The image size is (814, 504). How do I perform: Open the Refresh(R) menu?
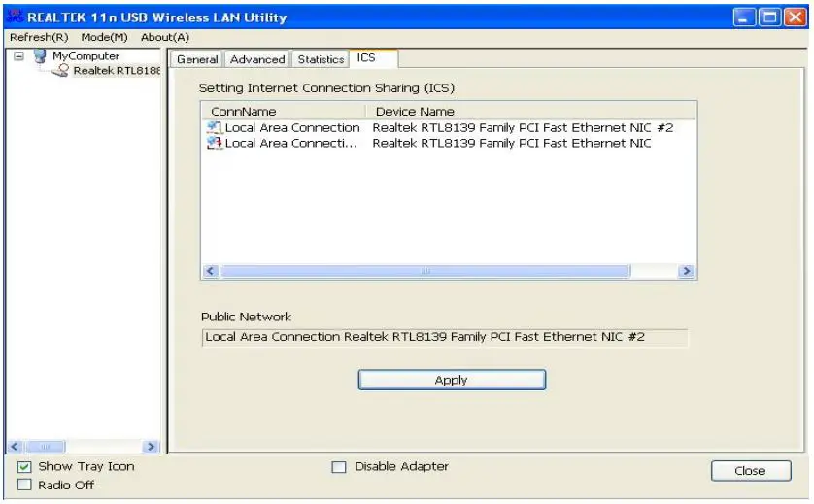[x=39, y=37]
